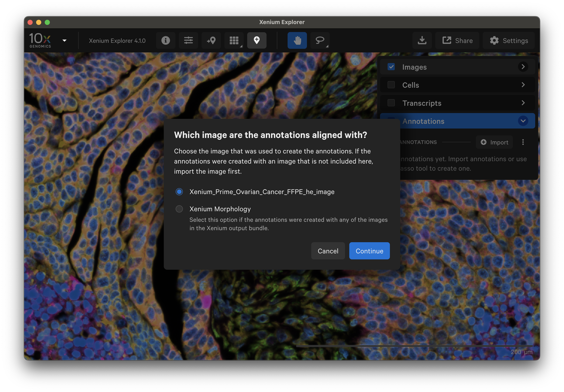Expand the Transcripts panel chevron

[523, 103]
